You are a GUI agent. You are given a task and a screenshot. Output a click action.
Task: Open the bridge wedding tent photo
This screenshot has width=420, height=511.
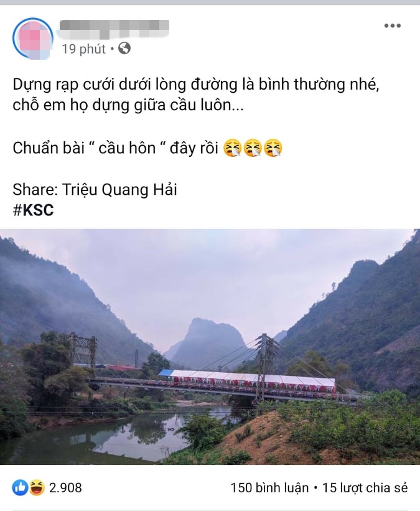[x=210, y=347]
